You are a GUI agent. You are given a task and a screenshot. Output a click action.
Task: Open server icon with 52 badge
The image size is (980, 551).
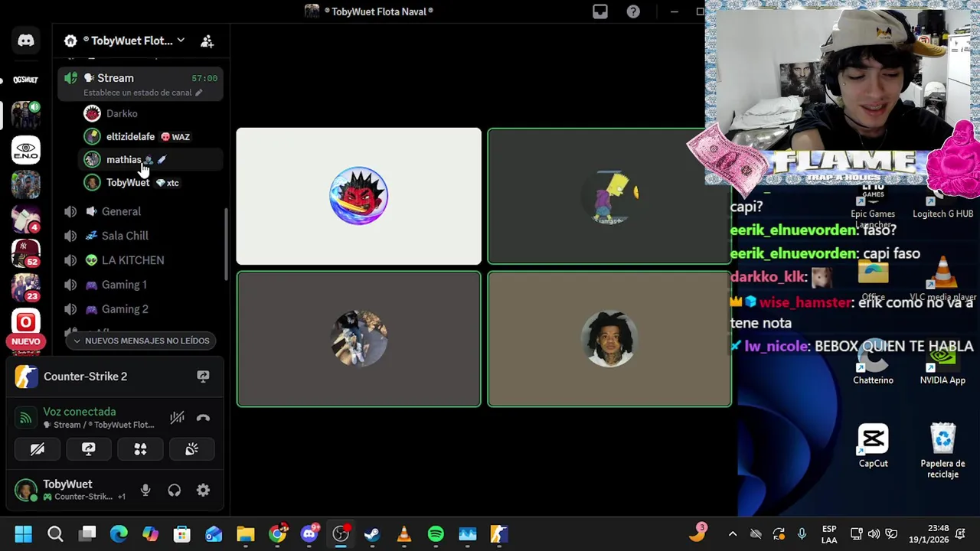coord(26,253)
